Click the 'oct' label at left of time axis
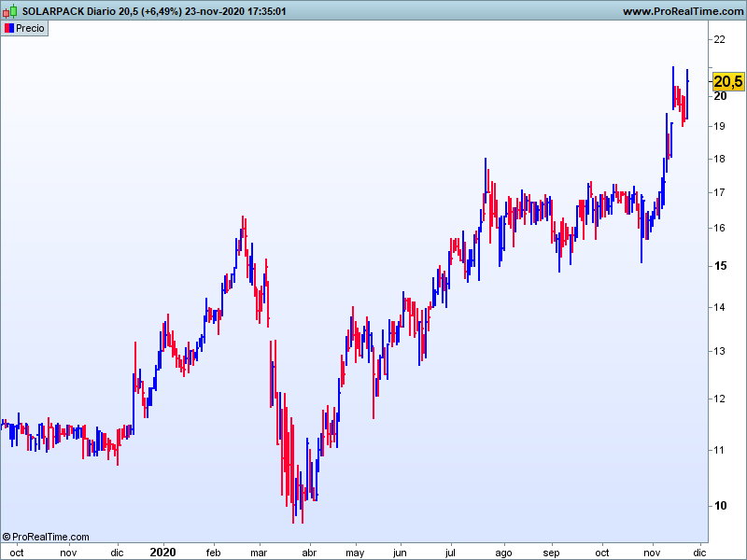Viewport: 747px width, 560px height. (17, 552)
